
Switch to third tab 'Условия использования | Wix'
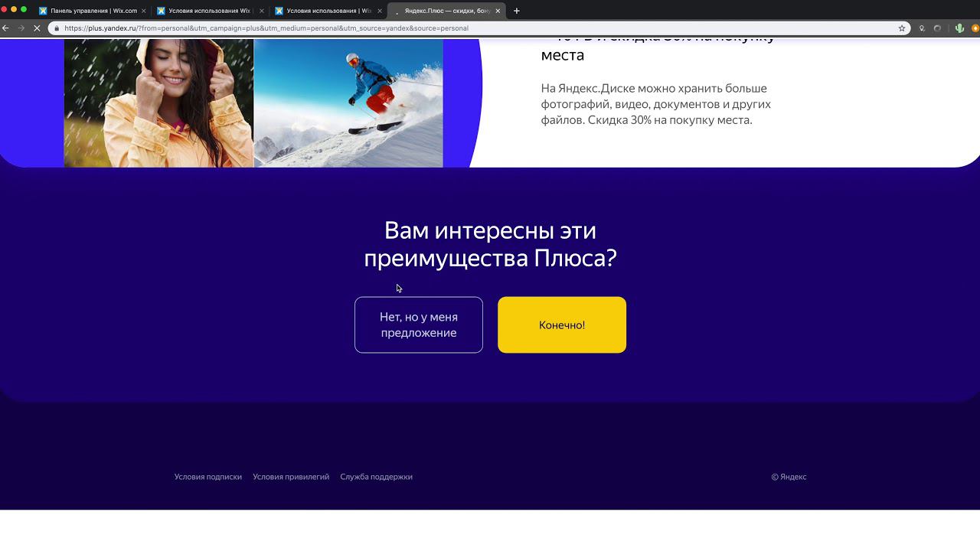(328, 11)
